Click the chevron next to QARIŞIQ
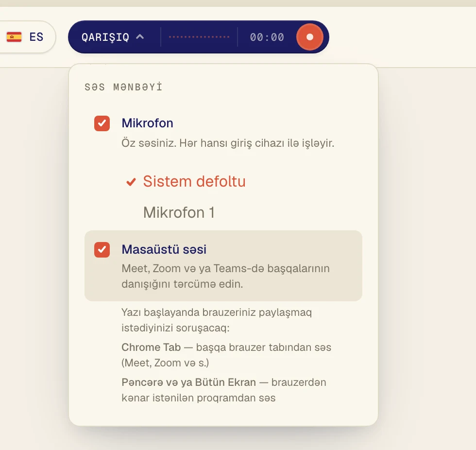Viewport: 476px width, 450px height. pos(140,37)
